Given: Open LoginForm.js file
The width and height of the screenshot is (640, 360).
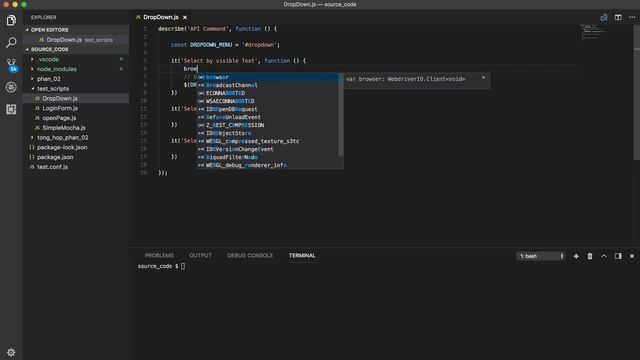Looking at the screenshot, I should click(x=76, y=108).
